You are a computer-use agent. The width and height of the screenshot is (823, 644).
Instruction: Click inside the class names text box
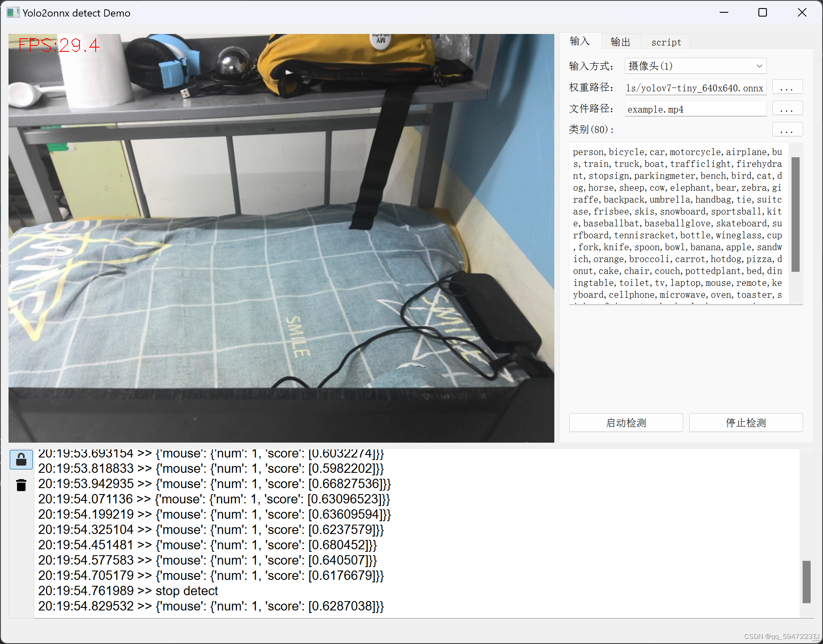[x=678, y=223]
